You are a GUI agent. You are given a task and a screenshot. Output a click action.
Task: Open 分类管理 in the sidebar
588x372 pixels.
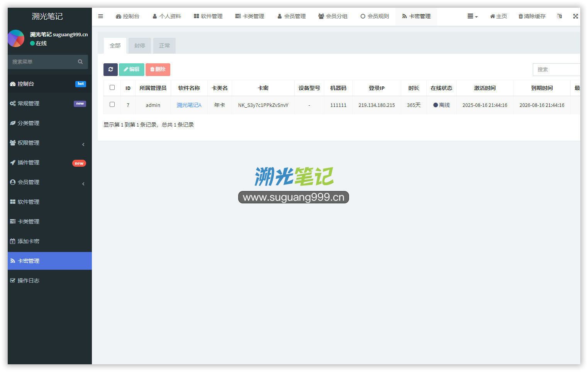pyautogui.click(x=50, y=123)
